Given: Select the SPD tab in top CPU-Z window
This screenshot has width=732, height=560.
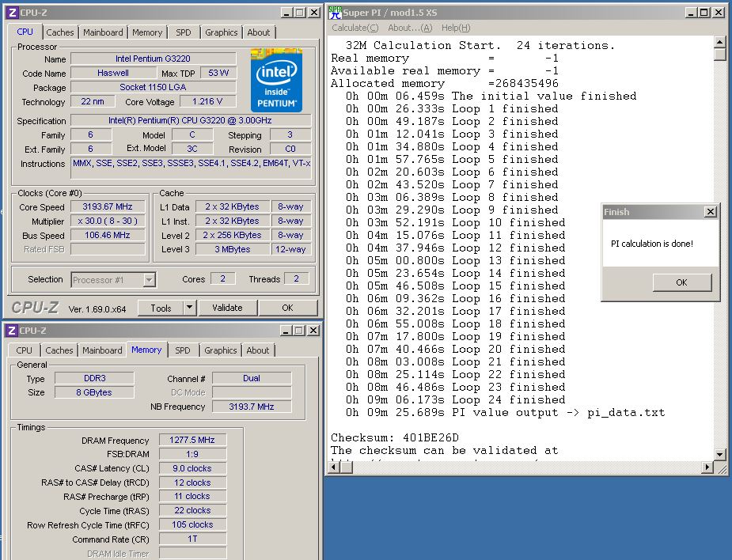Looking at the screenshot, I should pos(184,32).
